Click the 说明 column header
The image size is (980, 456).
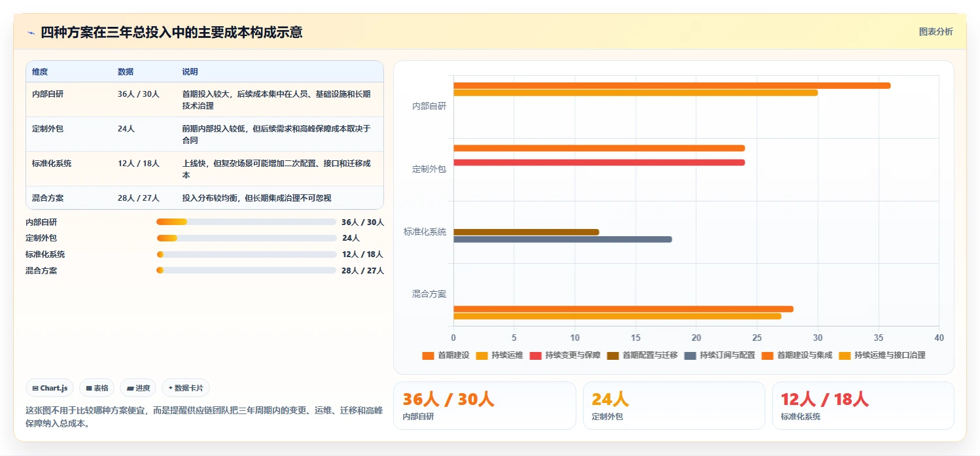point(190,72)
